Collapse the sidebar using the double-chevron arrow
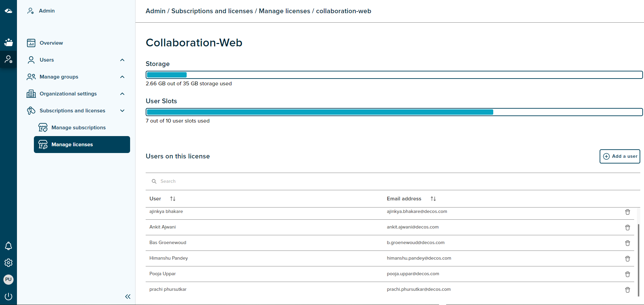The width and height of the screenshot is (644, 305). [128, 297]
